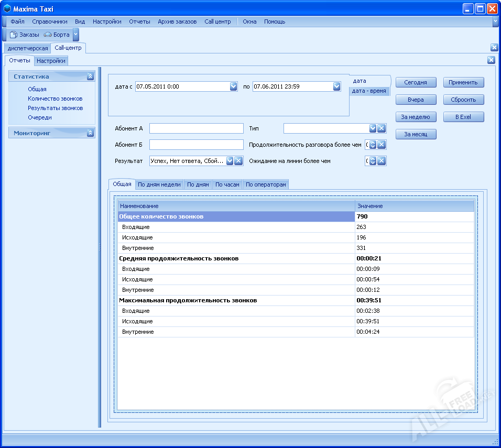The width and height of the screenshot is (501, 448).
Task: Clear the Тип field with X icon
Action: click(x=382, y=128)
